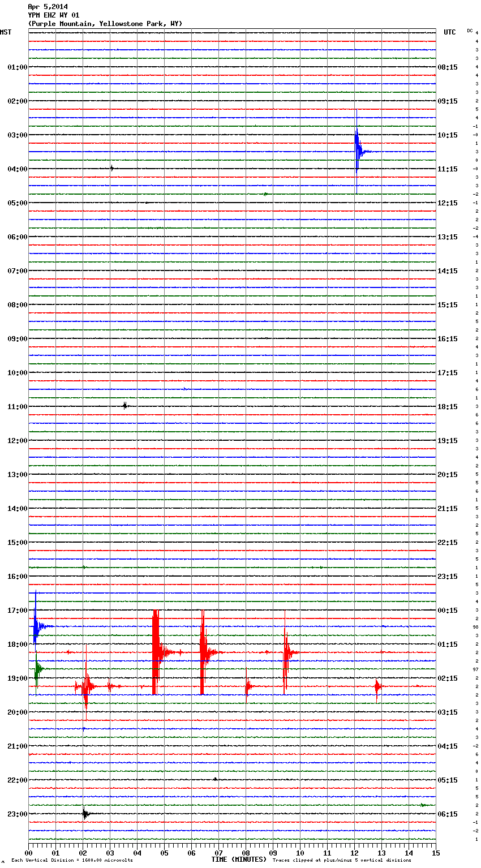
Task: Select the "22:15" UTC time label
Action: [x=448, y=543]
